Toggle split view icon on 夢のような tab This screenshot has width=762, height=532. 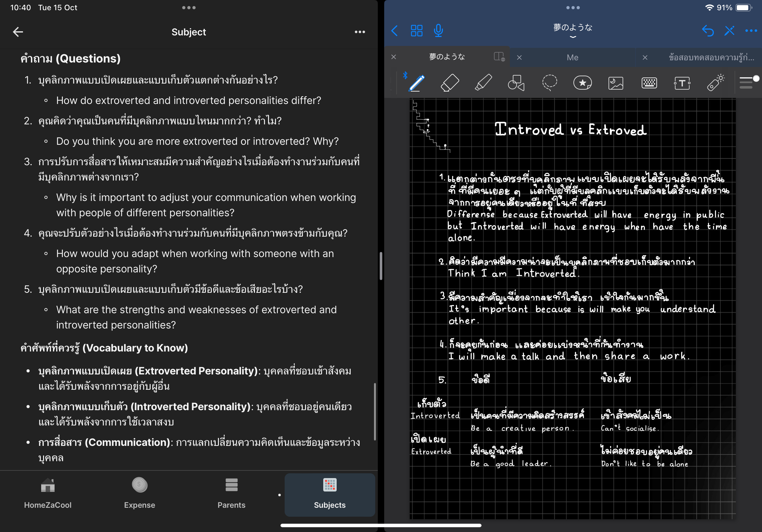pyautogui.click(x=499, y=57)
